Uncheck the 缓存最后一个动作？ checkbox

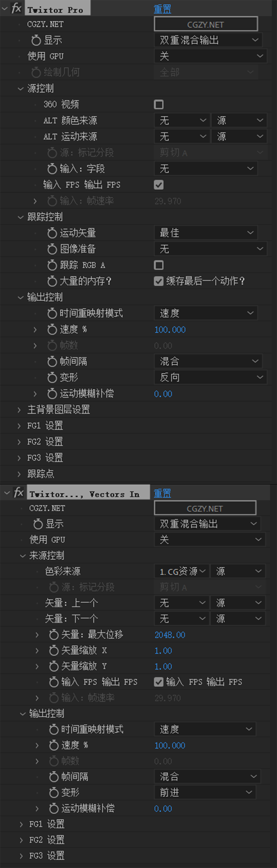159,281
